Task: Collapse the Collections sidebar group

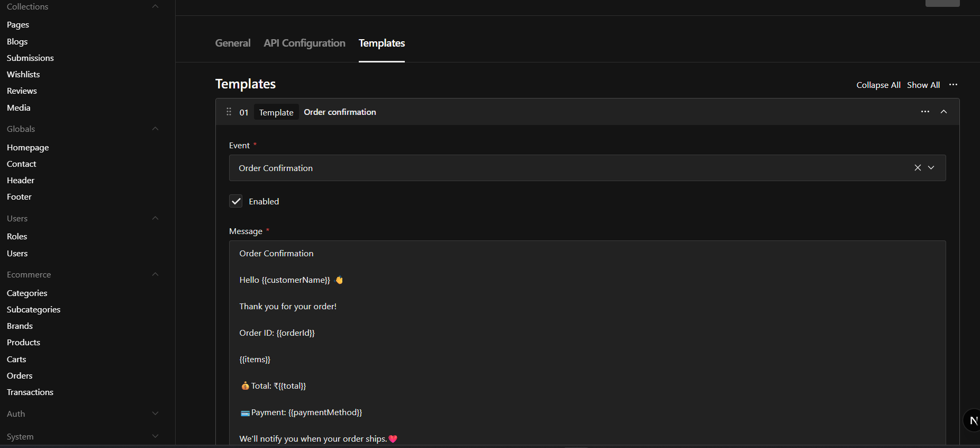Action: click(x=155, y=6)
